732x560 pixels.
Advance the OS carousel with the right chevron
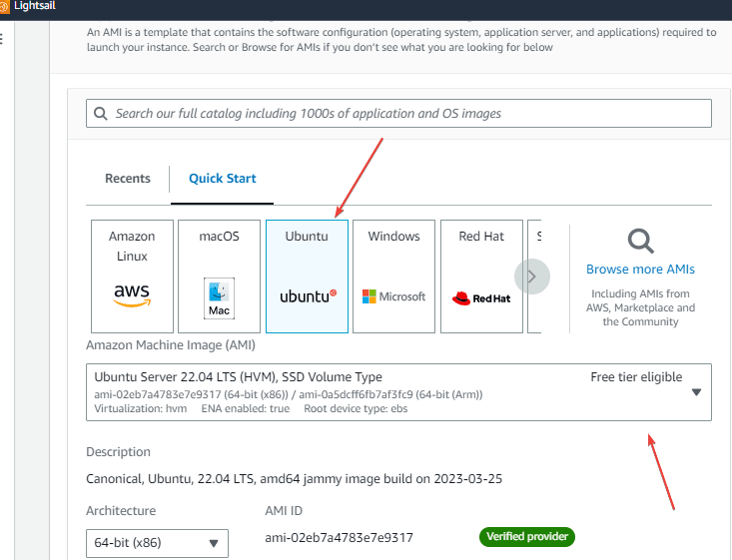pos(532,277)
